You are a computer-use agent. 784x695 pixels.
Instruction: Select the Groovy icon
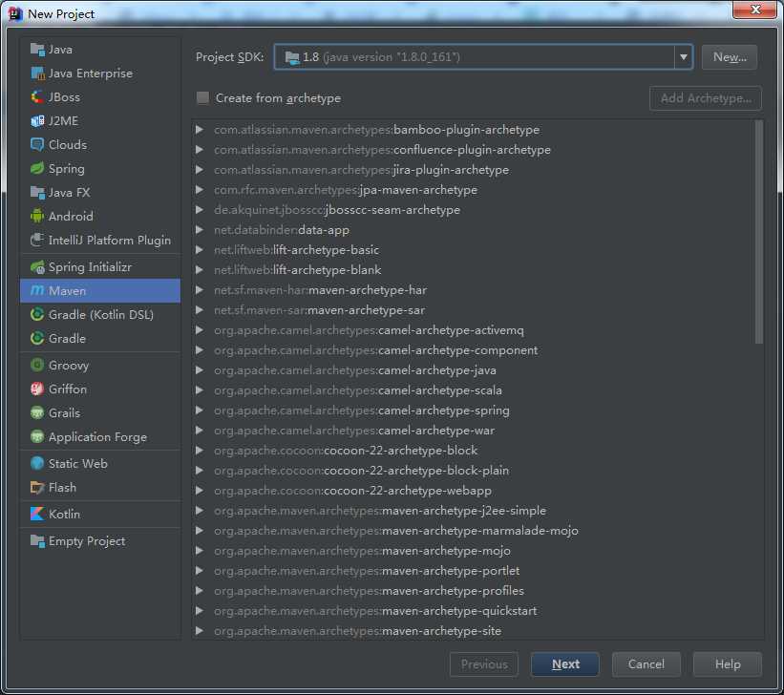click(37, 365)
